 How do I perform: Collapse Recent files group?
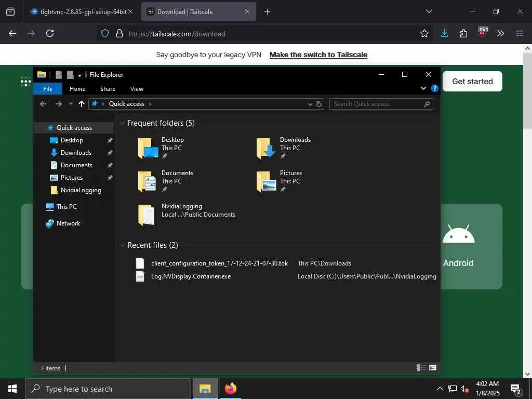coord(122,245)
